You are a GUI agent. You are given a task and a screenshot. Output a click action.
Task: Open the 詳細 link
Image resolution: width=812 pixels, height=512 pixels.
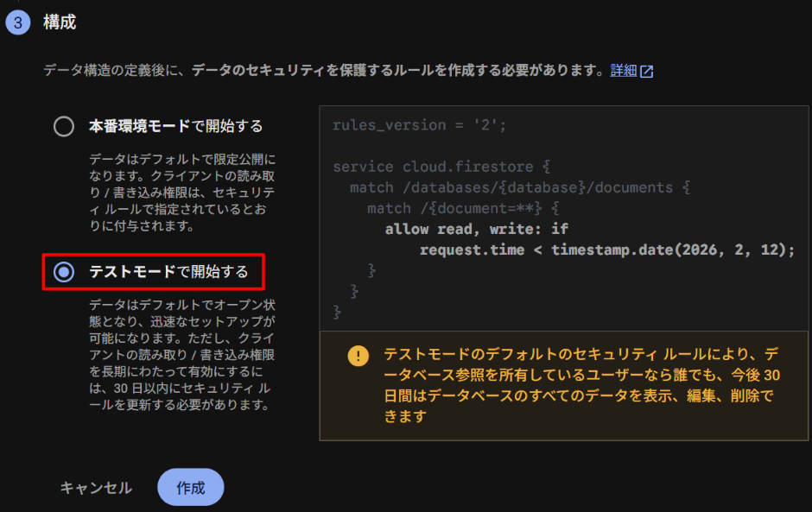click(x=623, y=71)
